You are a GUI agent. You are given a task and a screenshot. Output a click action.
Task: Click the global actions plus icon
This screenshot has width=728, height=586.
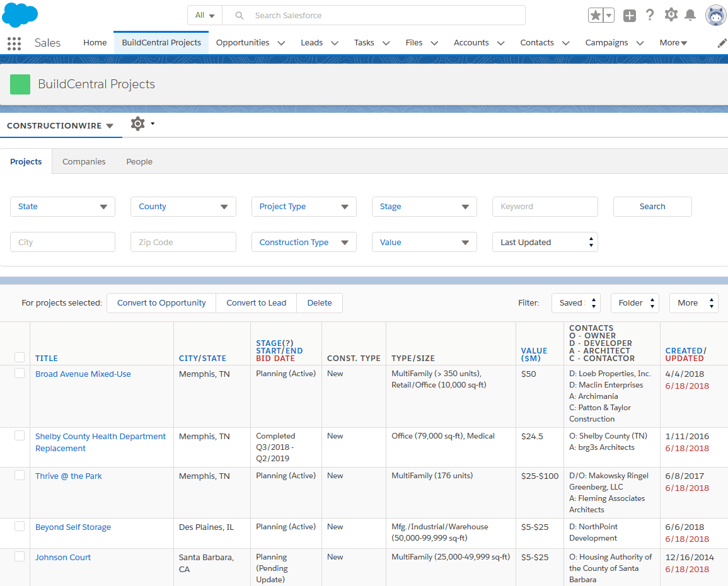point(630,15)
